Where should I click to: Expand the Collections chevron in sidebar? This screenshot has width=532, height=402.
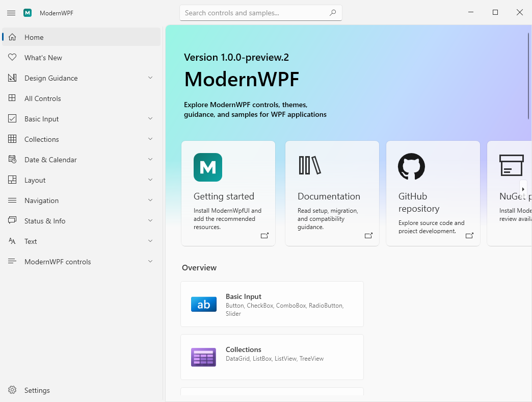(150, 139)
